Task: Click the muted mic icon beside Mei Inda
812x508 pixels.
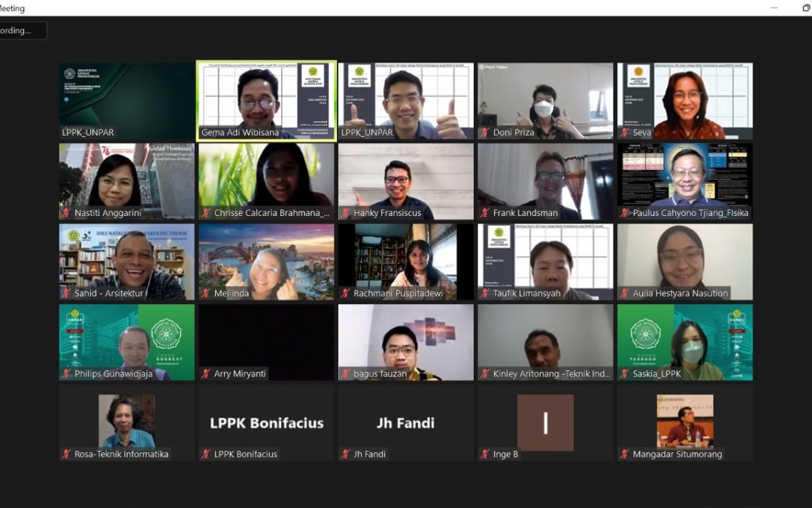Action: click(206, 294)
